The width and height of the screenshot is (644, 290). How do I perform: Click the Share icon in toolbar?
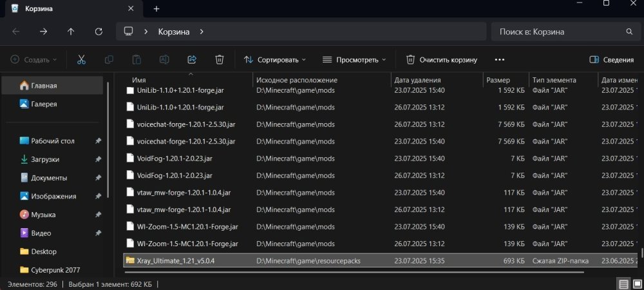point(192,59)
